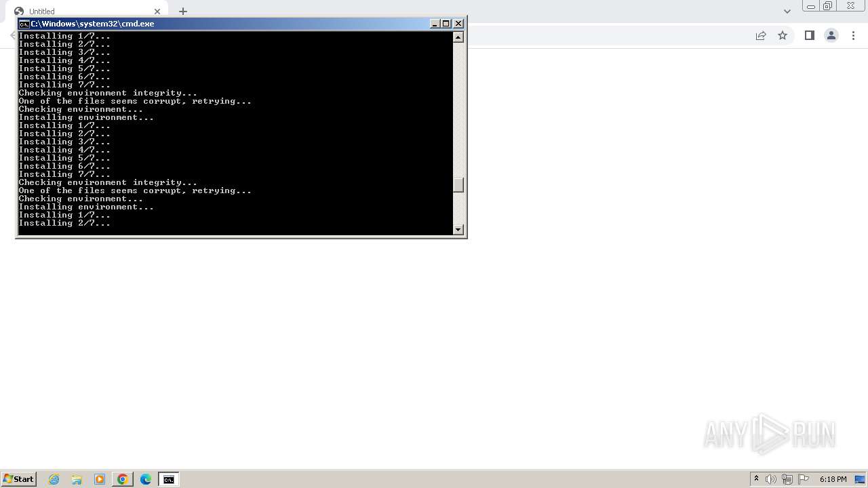This screenshot has height=488, width=868.
Task: Close the Chrome window
Action: (850, 6)
